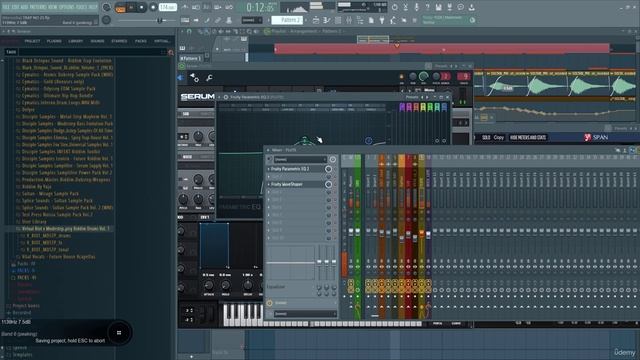Select the User Library folder
The image size is (640, 360).
[34, 221]
